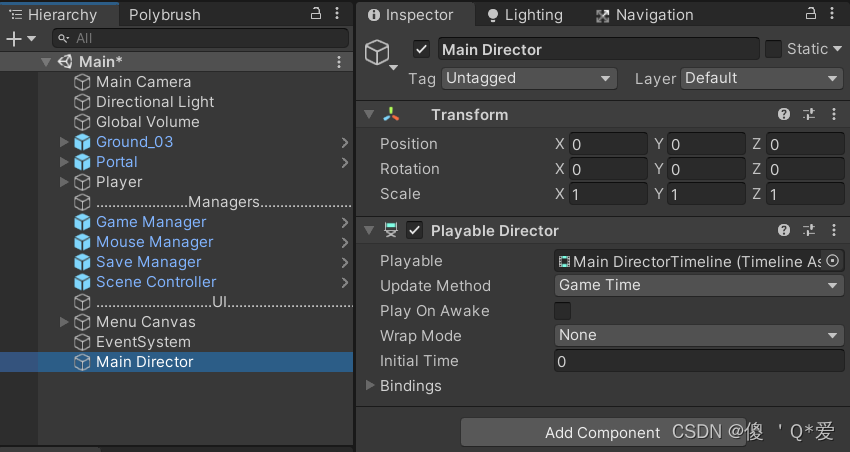Expand the Bindings section
The width and height of the screenshot is (850, 452).
tap(371, 385)
